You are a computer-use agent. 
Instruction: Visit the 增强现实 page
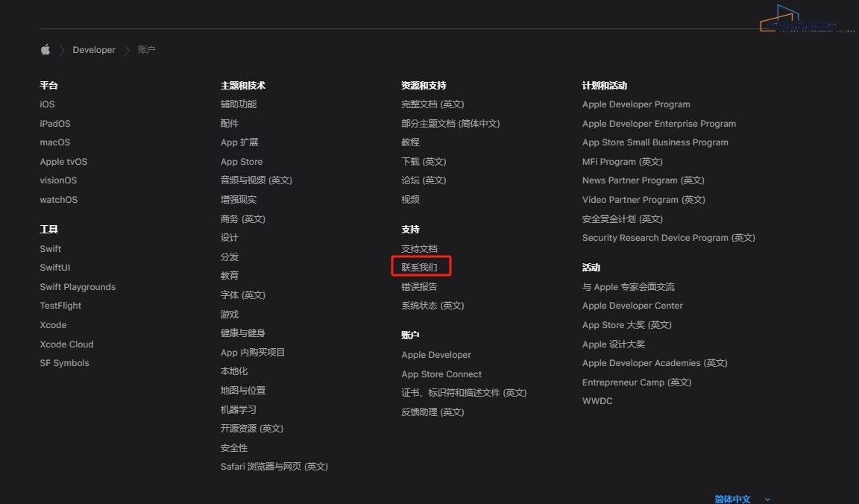point(239,199)
